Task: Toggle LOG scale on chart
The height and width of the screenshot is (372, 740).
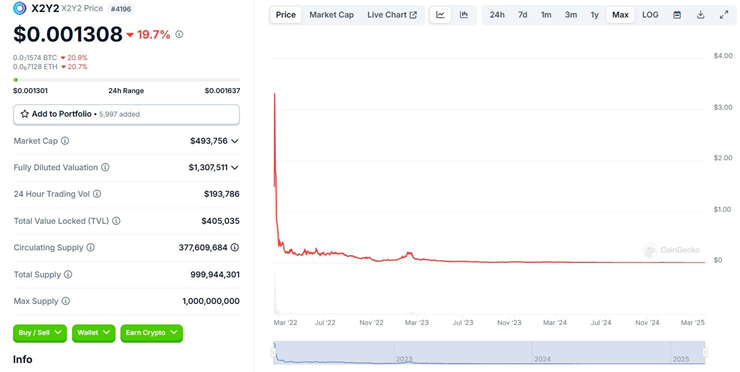Action: tap(650, 15)
